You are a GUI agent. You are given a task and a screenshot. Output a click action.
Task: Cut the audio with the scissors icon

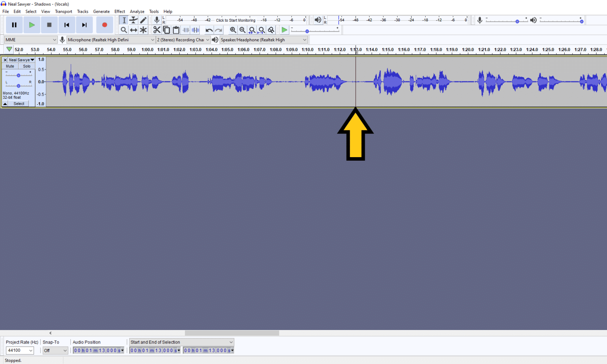tap(157, 30)
